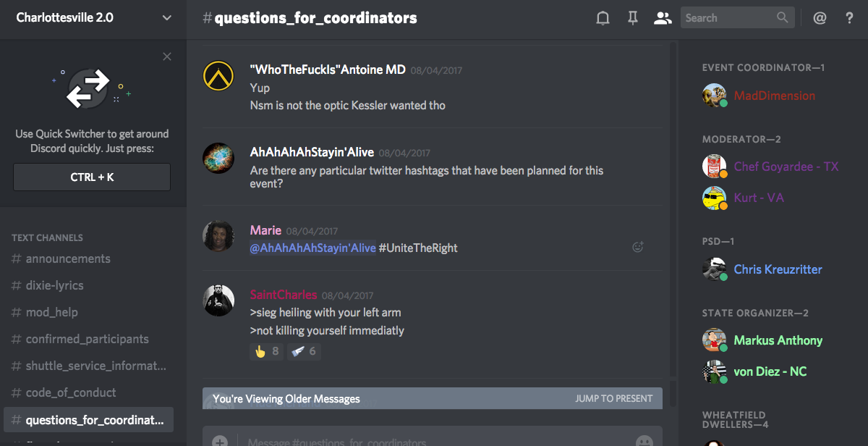Add a reaction to Marie's message

point(638,247)
